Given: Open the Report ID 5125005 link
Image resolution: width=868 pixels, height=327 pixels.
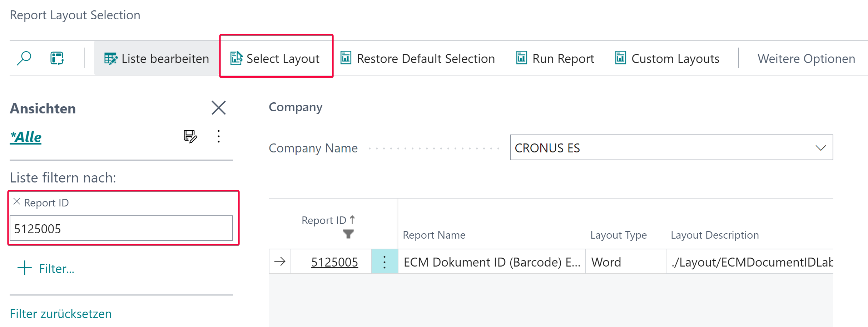Looking at the screenshot, I should pos(334,262).
